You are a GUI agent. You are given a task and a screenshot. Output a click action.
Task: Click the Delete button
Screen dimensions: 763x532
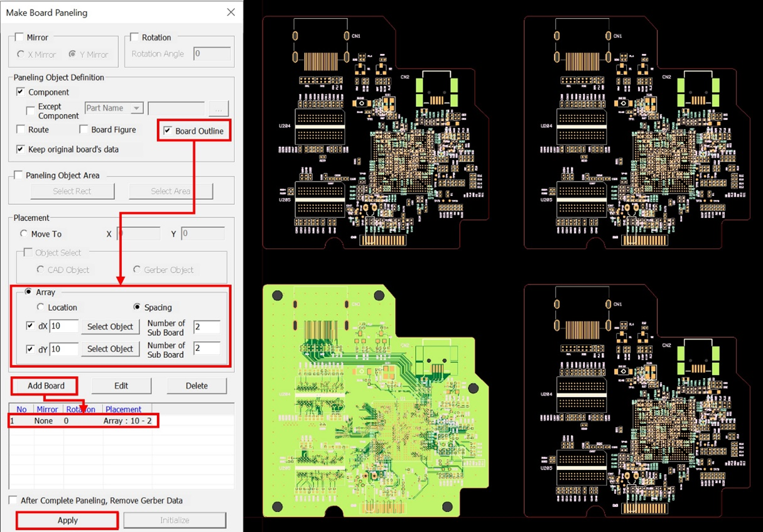[197, 386]
